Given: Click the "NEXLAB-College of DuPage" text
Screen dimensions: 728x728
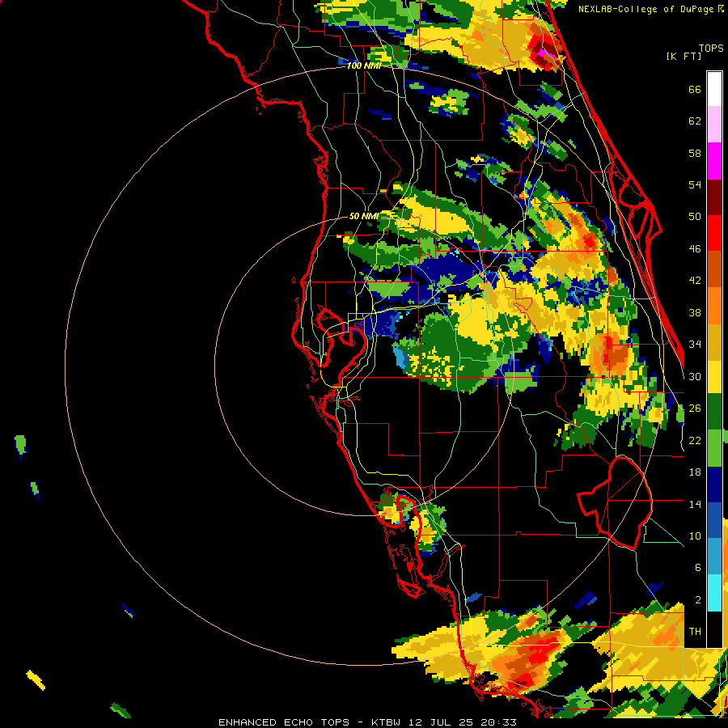Looking at the screenshot, I should pos(645,9).
